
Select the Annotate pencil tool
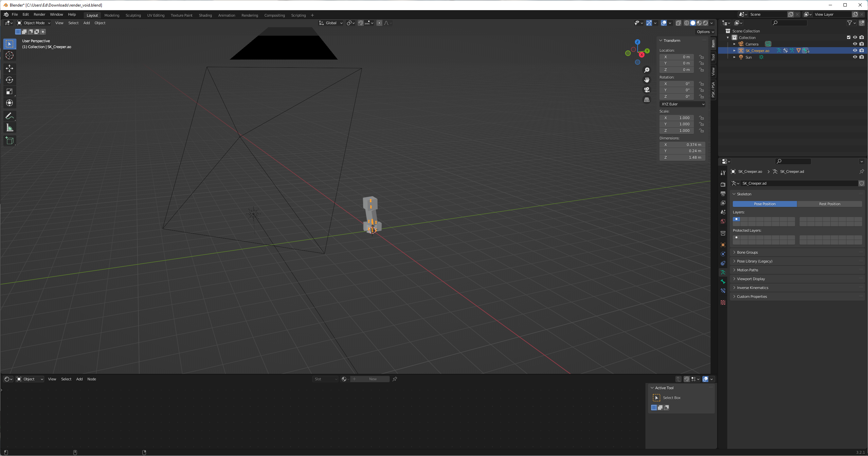point(9,116)
